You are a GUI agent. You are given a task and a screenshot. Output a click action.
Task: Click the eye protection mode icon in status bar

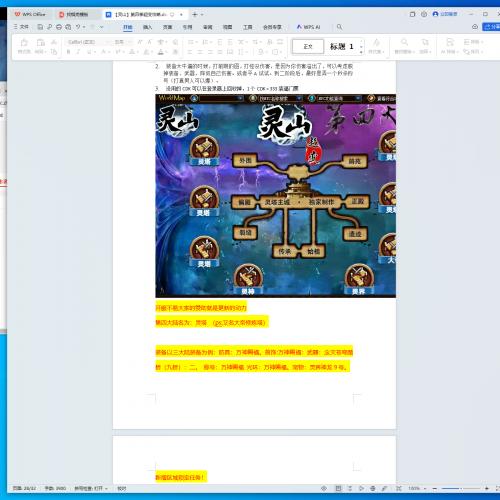coord(324,488)
